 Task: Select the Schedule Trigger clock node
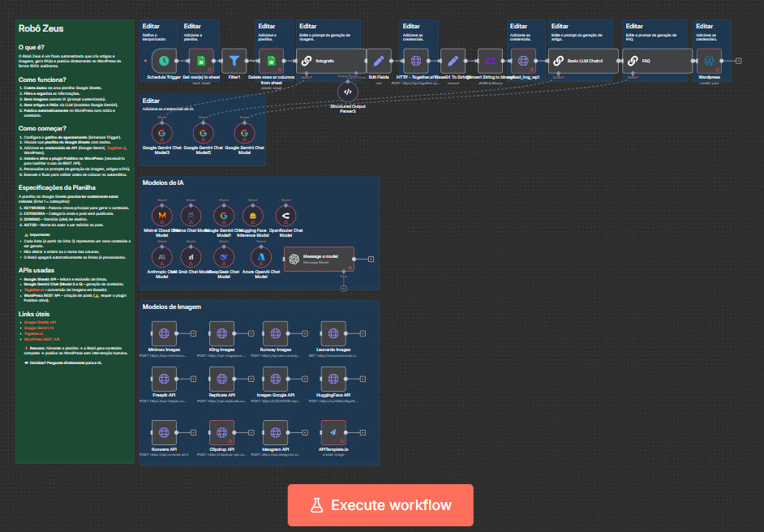point(165,61)
